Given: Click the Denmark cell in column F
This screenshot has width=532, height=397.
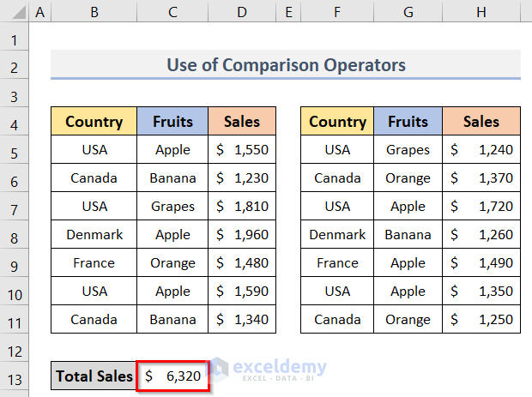Looking at the screenshot, I should (x=337, y=234).
